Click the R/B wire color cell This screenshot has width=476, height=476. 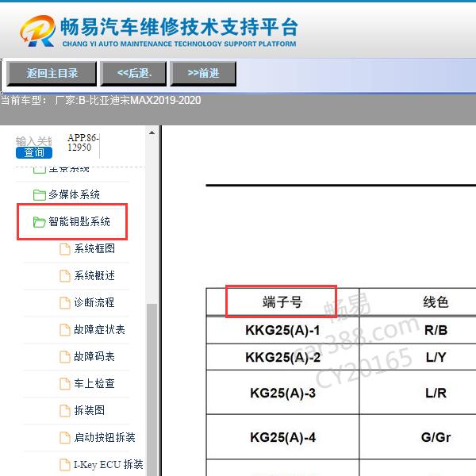tap(436, 330)
